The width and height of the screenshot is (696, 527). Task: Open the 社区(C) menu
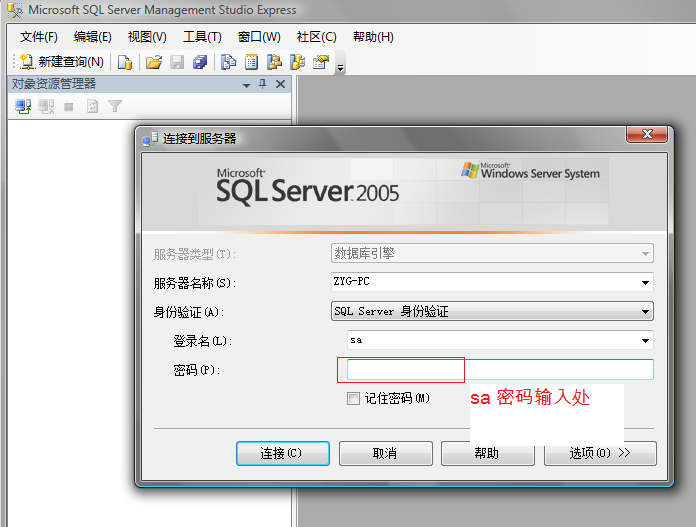(317, 37)
